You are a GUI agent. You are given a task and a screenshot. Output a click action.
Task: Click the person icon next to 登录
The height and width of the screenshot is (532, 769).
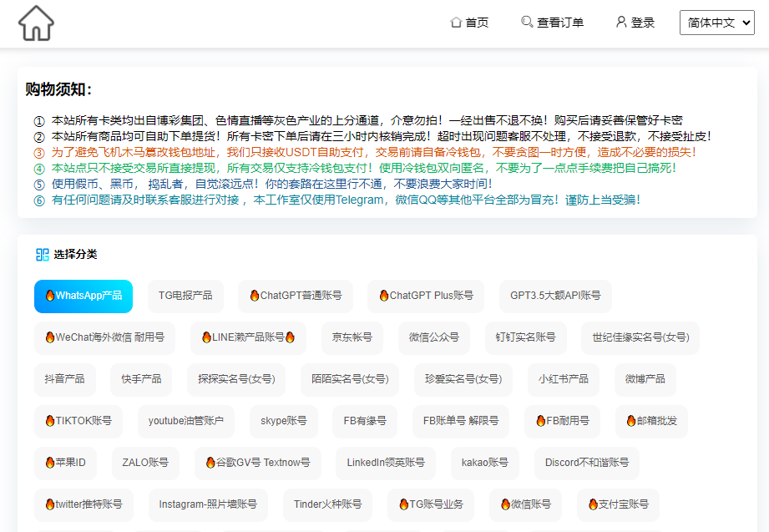coord(620,23)
